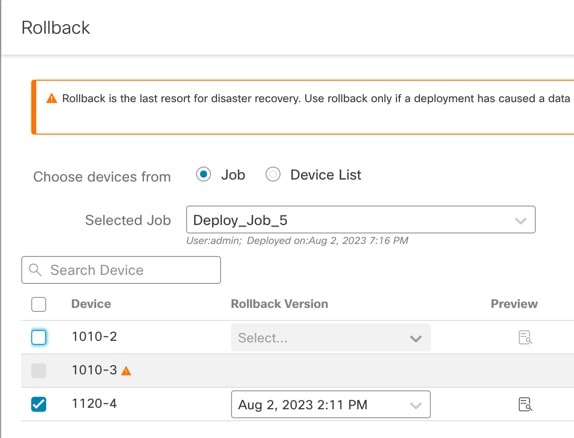Viewport: 574px width, 438px height.
Task: Tick the select-all devices header checkbox
Action: point(38,304)
